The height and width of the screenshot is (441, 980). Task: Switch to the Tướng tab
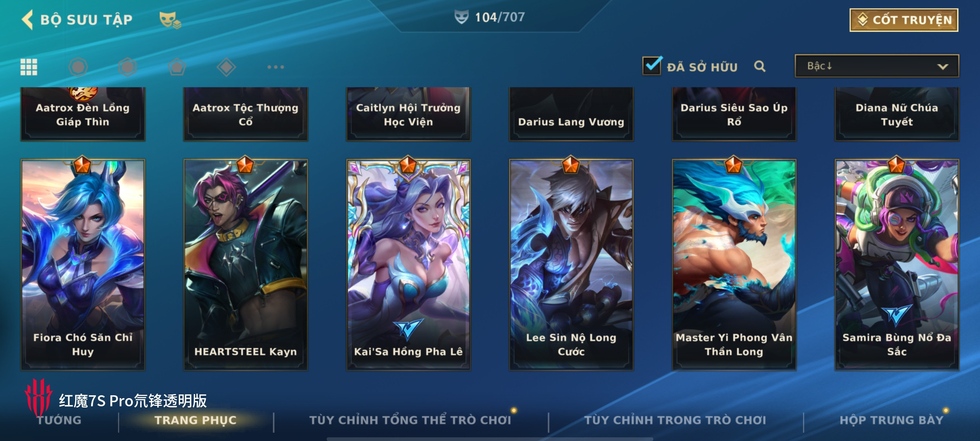point(59,420)
